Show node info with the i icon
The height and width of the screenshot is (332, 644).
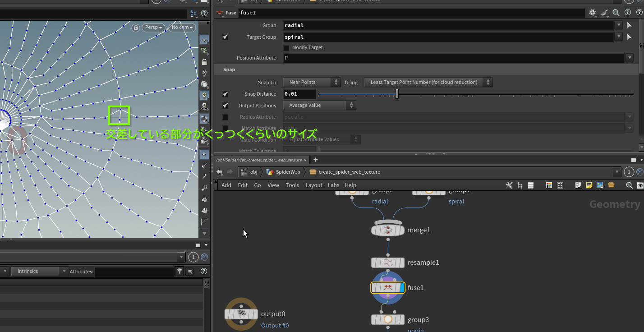coord(627,13)
